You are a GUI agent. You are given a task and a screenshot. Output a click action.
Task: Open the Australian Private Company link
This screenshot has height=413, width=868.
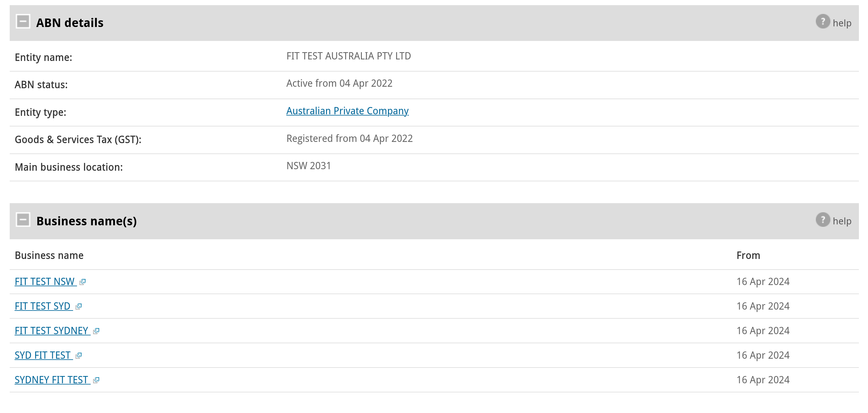[x=347, y=111]
